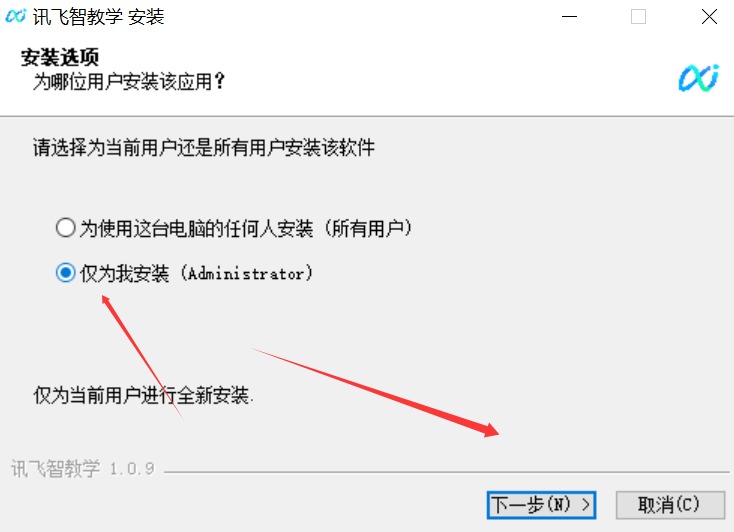Click the 安装选项 heading text

[60, 57]
